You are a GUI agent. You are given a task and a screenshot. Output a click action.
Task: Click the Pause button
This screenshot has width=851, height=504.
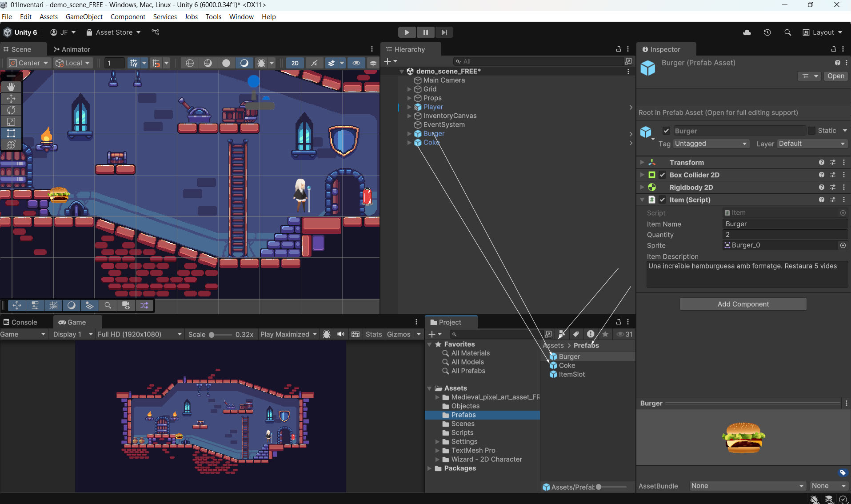[x=425, y=32]
